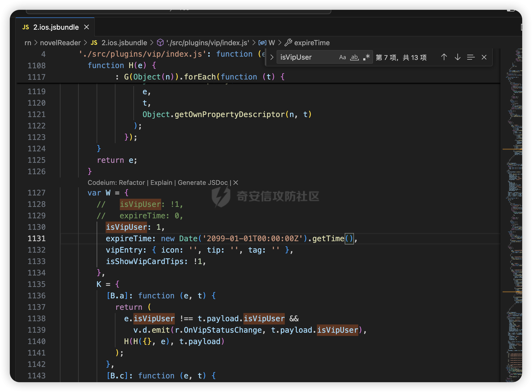Go to previous search match arrow
The height and width of the screenshot is (392, 532).
(444, 57)
